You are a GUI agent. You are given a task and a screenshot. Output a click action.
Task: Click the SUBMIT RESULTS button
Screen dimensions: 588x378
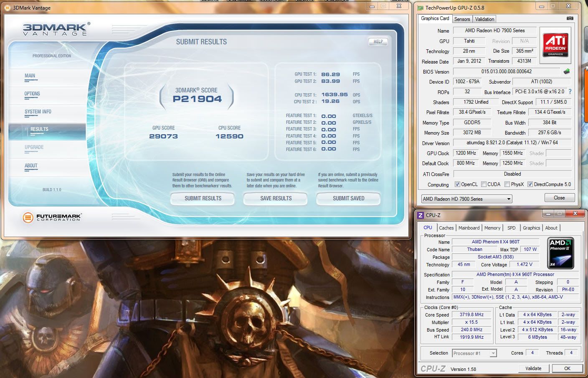pos(203,199)
